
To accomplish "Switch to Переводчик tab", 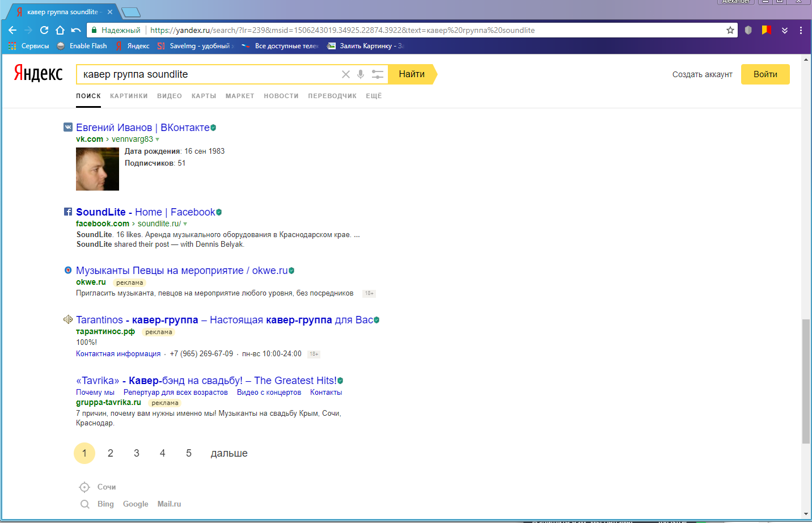I will click(x=332, y=96).
